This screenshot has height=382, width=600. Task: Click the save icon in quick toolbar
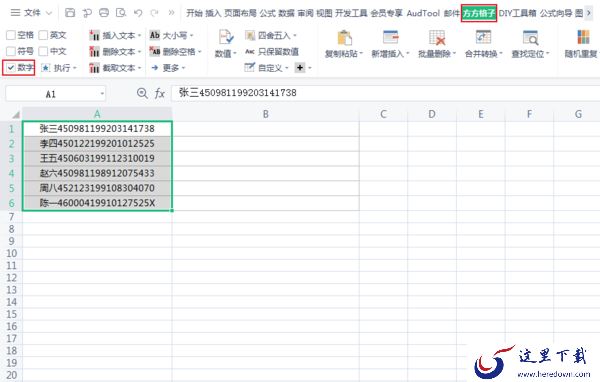pos(70,13)
